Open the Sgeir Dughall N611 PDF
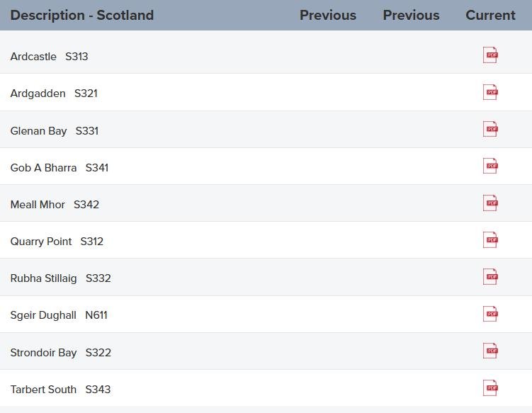This screenshot has width=532, height=413. [490, 314]
